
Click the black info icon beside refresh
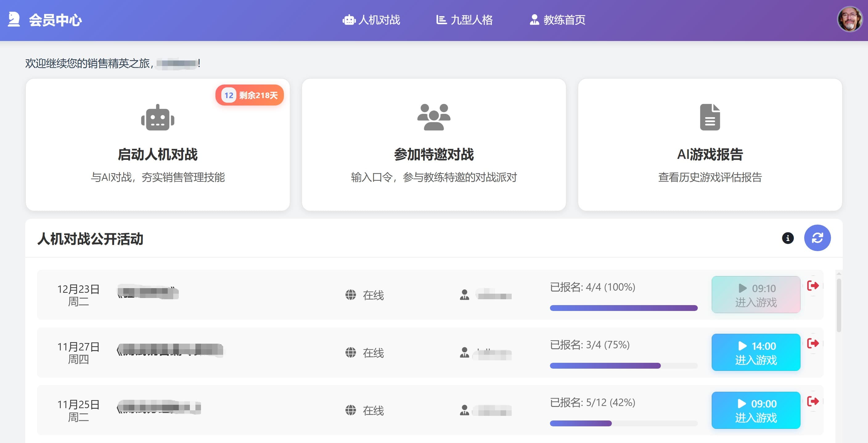pyautogui.click(x=788, y=238)
